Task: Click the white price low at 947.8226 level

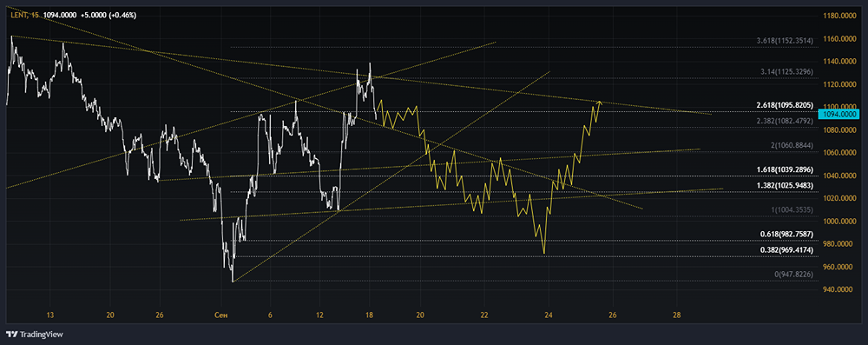Action: pos(233,281)
